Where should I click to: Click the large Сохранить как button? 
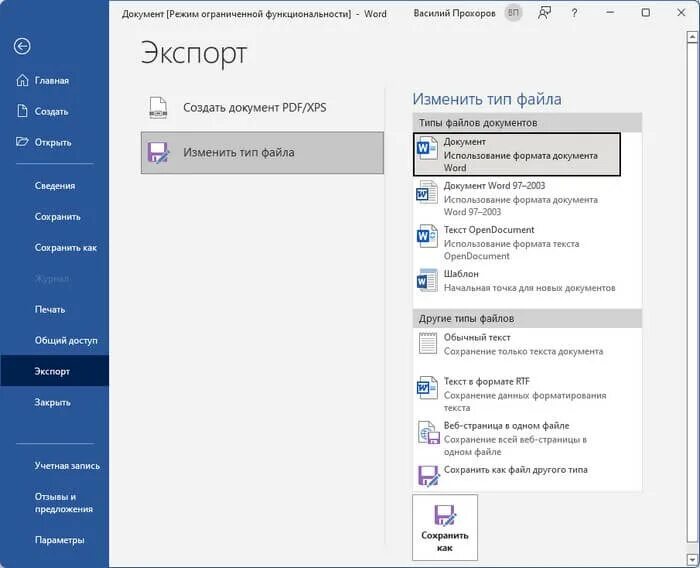pyautogui.click(x=445, y=527)
